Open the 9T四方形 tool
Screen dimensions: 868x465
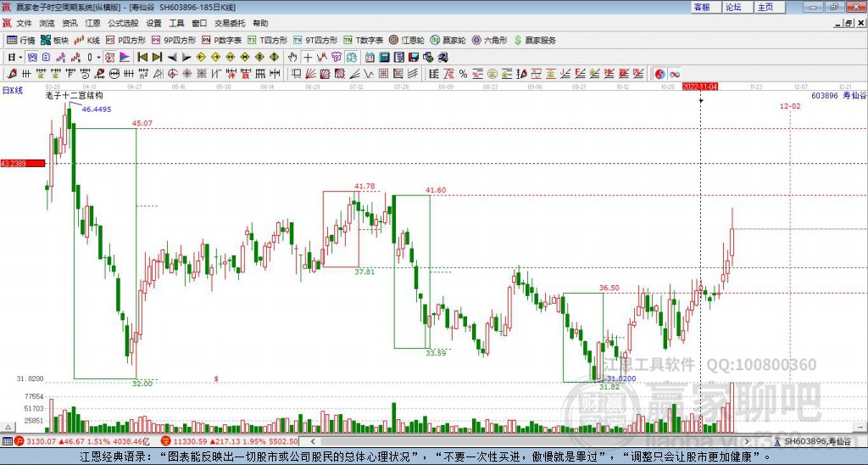click(315, 40)
